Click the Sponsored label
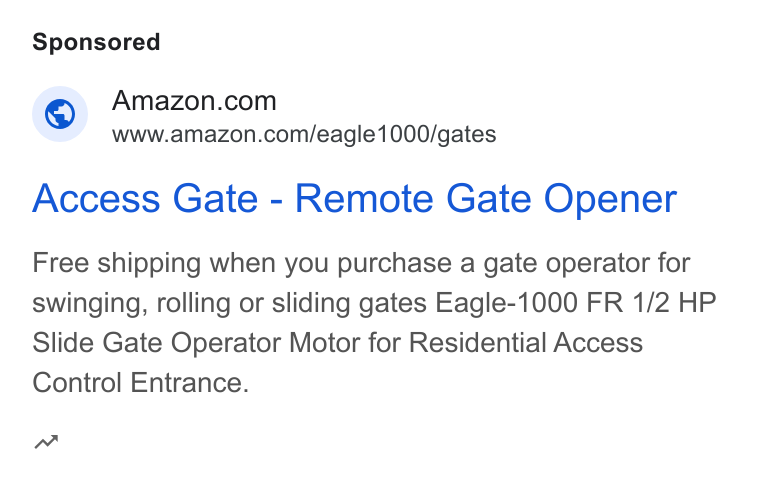 pyautogui.click(x=96, y=42)
